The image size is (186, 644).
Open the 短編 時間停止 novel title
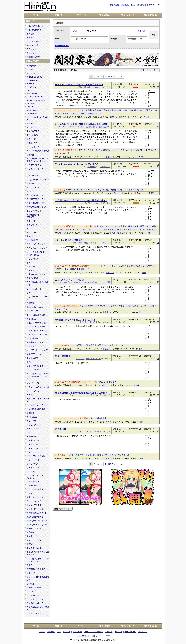(x=63, y=356)
